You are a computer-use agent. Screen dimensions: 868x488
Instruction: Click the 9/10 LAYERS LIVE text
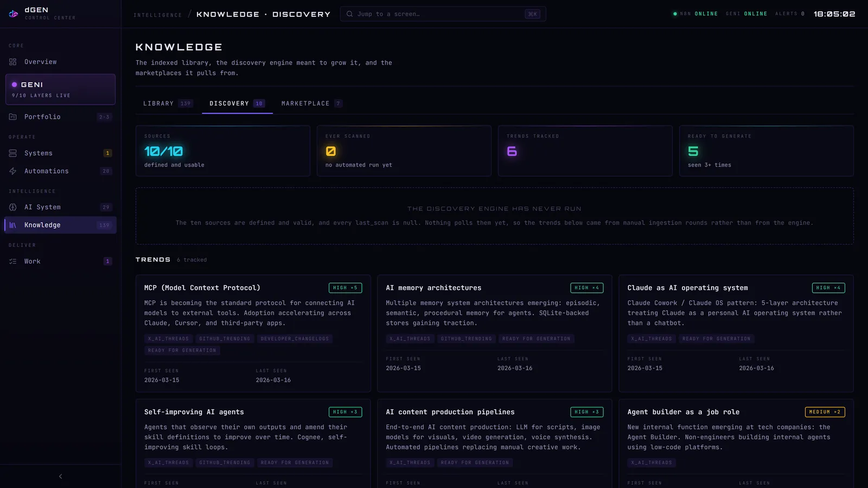tap(41, 95)
